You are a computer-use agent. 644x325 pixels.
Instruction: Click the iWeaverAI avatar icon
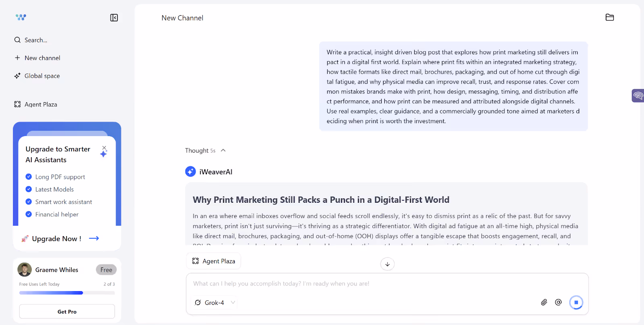point(190,171)
